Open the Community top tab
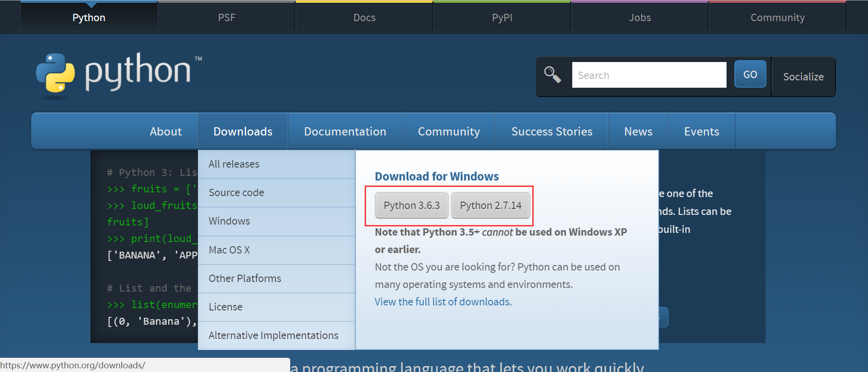 click(778, 17)
